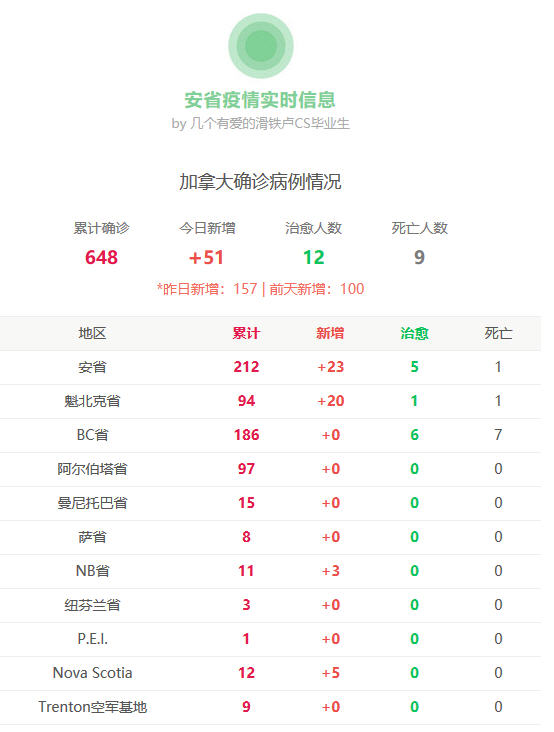The height and width of the screenshot is (732, 554).
Task: Select the 治愈 column header
Action: click(414, 333)
